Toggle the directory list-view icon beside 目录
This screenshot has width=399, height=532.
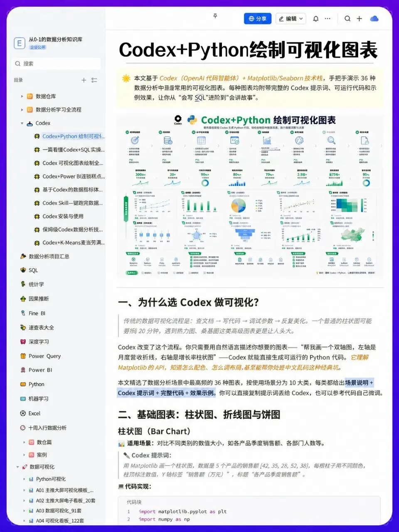[94, 80]
